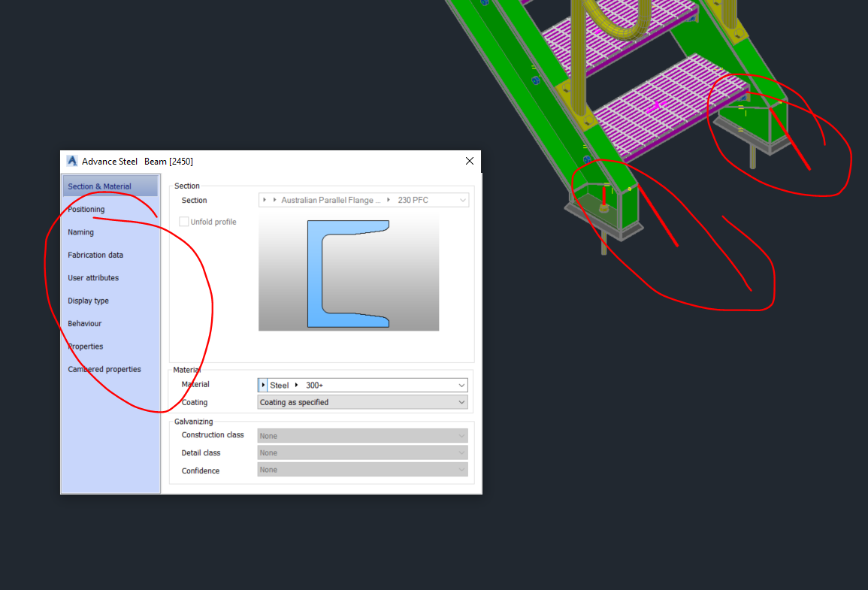Open the 230 PFC section dropdown
This screenshot has height=590, width=868.
pos(461,200)
